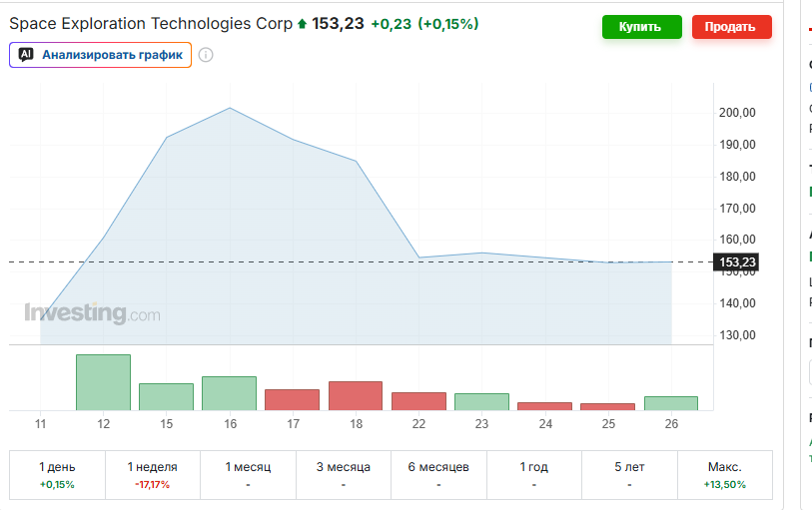The height and width of the screenshot is (510, 812).
Task: Select the 1 год period tab
Action: (x=534, y=475)
